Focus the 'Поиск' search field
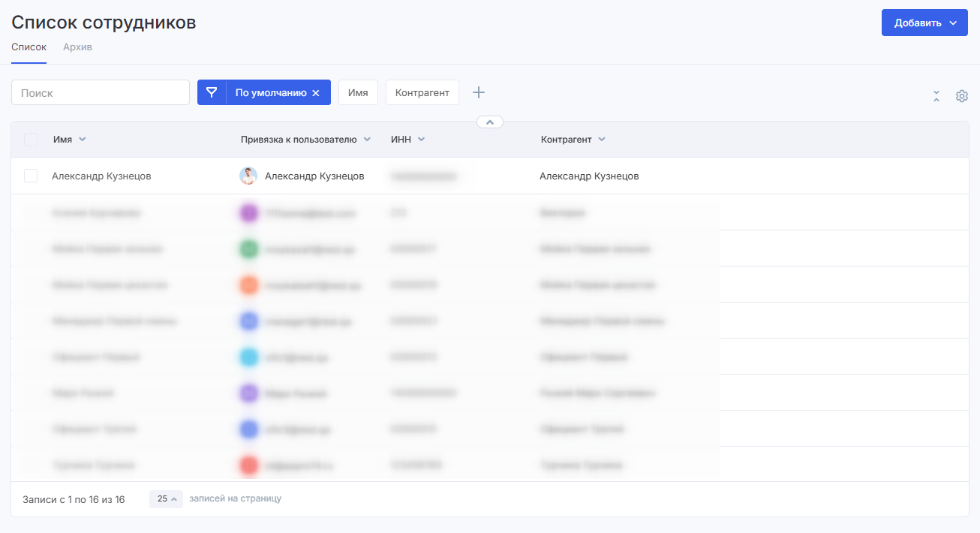 pos(101,92)
